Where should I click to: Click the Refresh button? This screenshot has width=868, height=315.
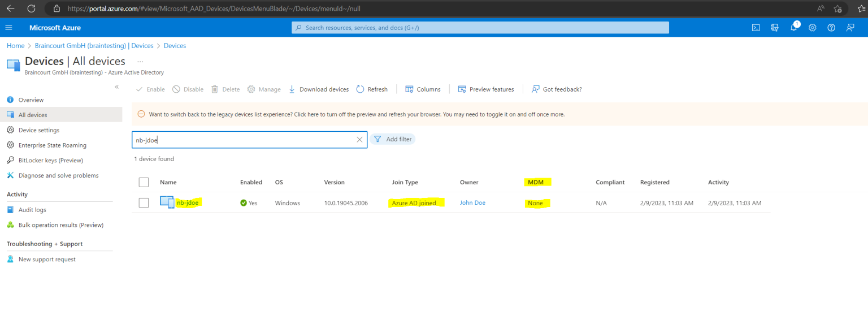point(372,89)
